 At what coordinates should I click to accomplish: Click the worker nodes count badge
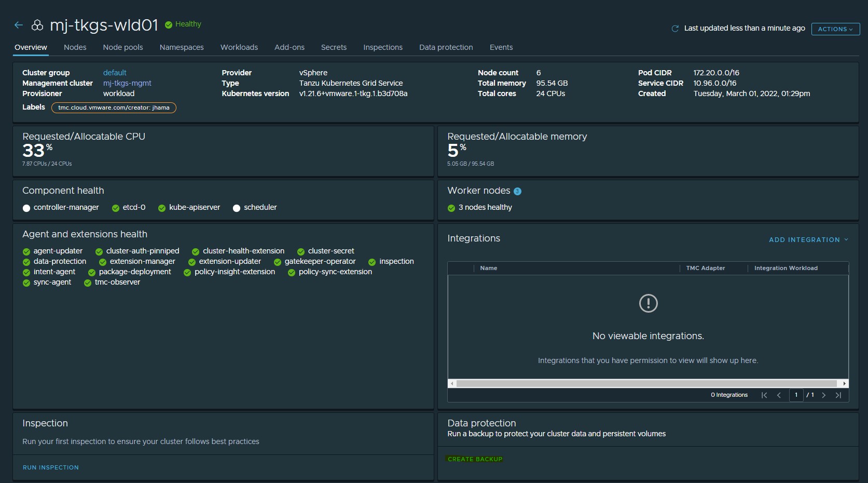point(517,191)
